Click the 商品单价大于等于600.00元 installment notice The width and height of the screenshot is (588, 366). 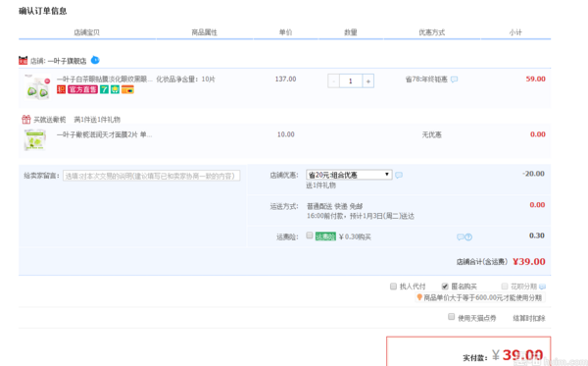[482, 297]
